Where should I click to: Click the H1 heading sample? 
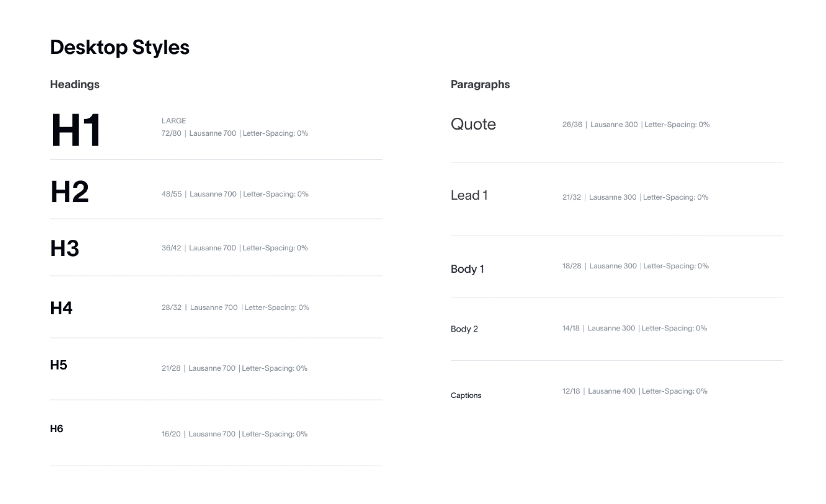click(x=76, y=129)
